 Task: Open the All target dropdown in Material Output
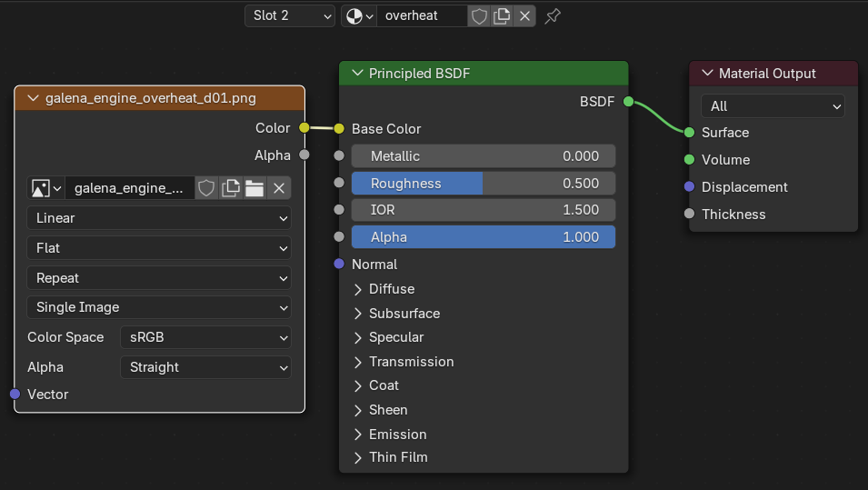772,106
